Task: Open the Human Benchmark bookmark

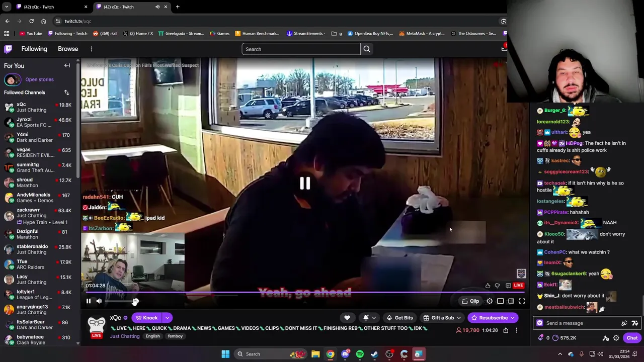Action: click(x=257, y=34)
